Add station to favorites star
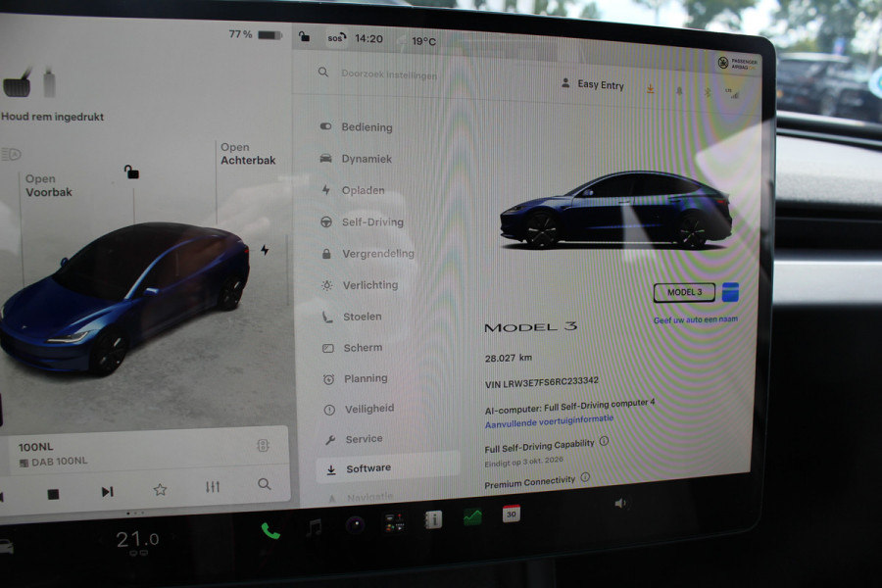The height and width of the screenshot is (588, 882). 161,490
